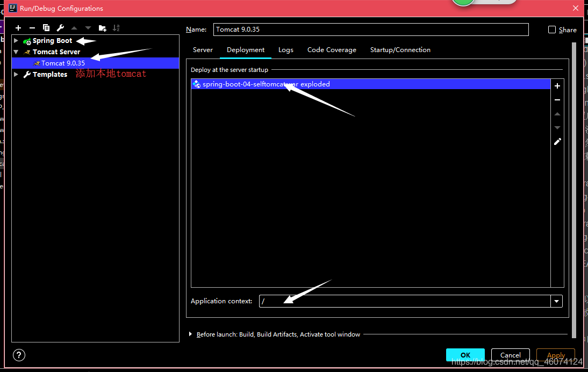
Task: Enable the Share checkbox
Action: coord(551,30)
